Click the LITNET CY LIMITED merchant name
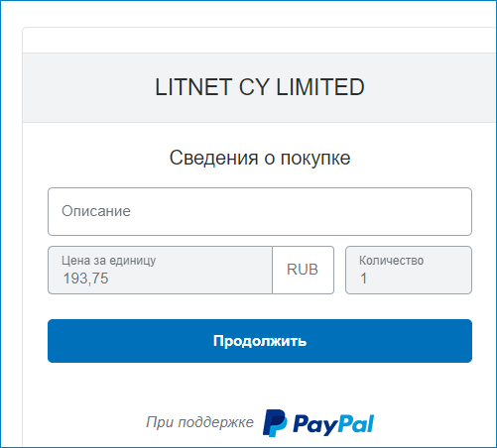The height and width of the screenshot is (448, 497). [260, 87]
